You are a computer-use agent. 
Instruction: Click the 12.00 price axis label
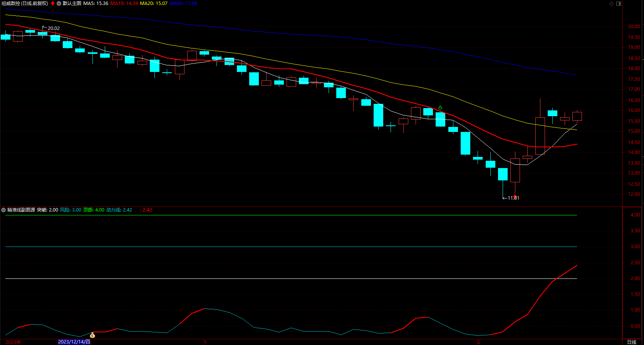coord(634,194)
